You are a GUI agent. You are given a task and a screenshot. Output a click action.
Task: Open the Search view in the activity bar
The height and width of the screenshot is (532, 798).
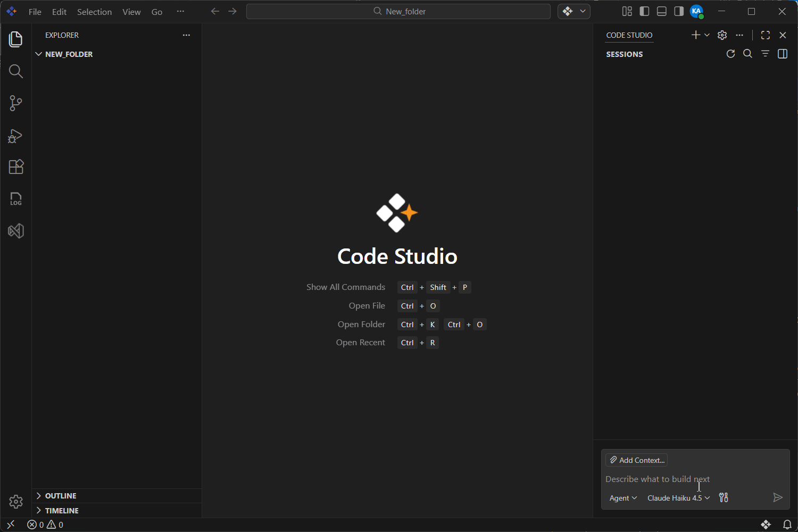[x=15, y=71]
